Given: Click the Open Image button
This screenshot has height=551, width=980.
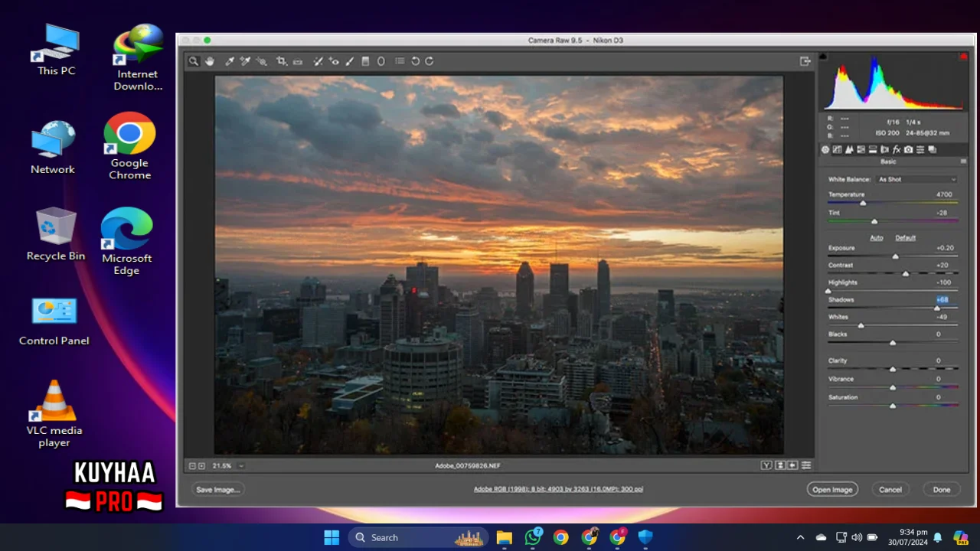Looking at the screenshot, I should 832,489.
